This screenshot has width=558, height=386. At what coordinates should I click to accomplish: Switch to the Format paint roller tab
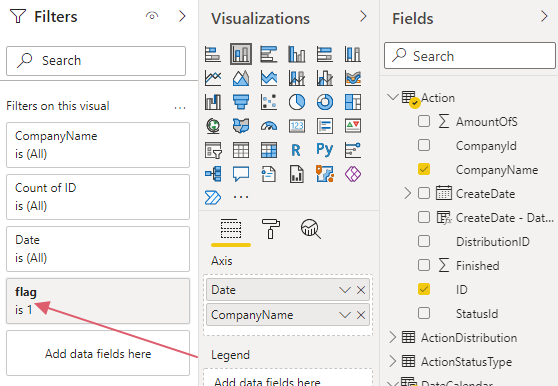pos(271,229)
